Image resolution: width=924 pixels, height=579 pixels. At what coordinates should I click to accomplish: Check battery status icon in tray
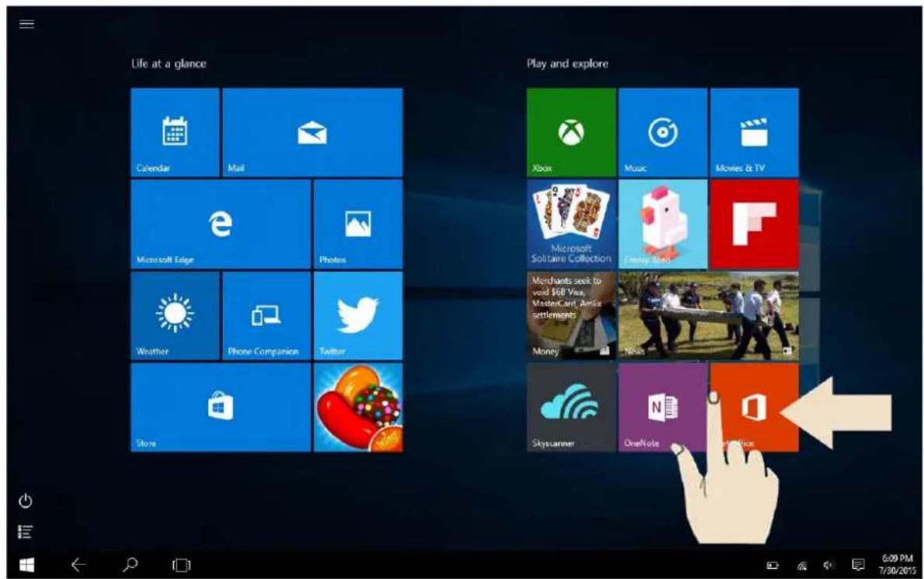(x=773, y=566)
